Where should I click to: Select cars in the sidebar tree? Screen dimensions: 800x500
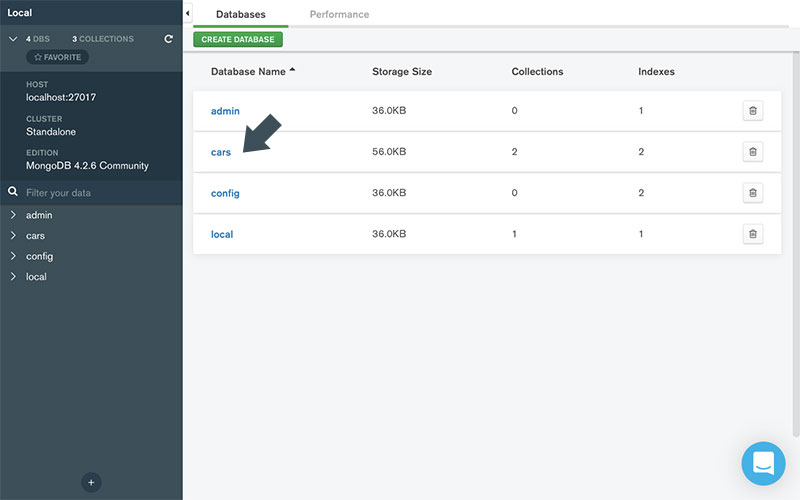click(36, 236)
